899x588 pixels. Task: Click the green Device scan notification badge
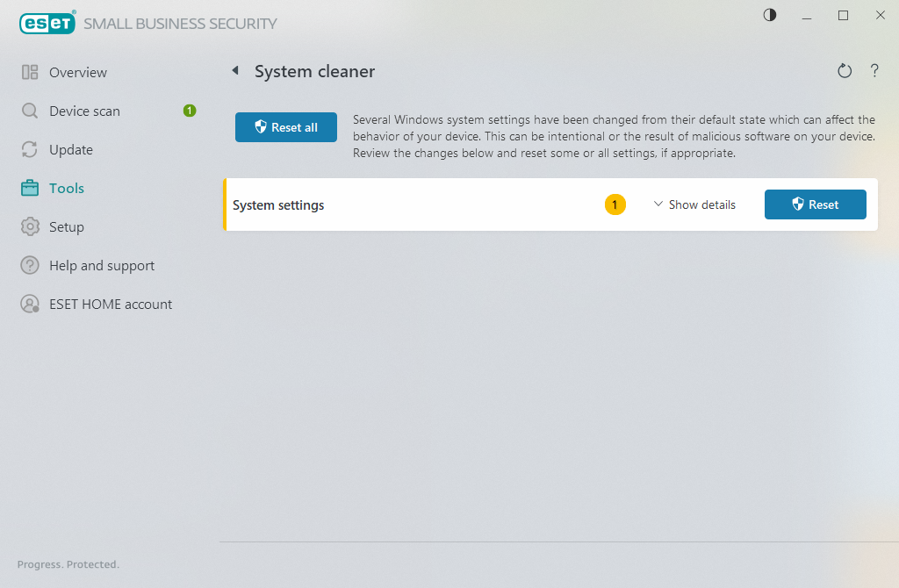[x=190, y=111]
